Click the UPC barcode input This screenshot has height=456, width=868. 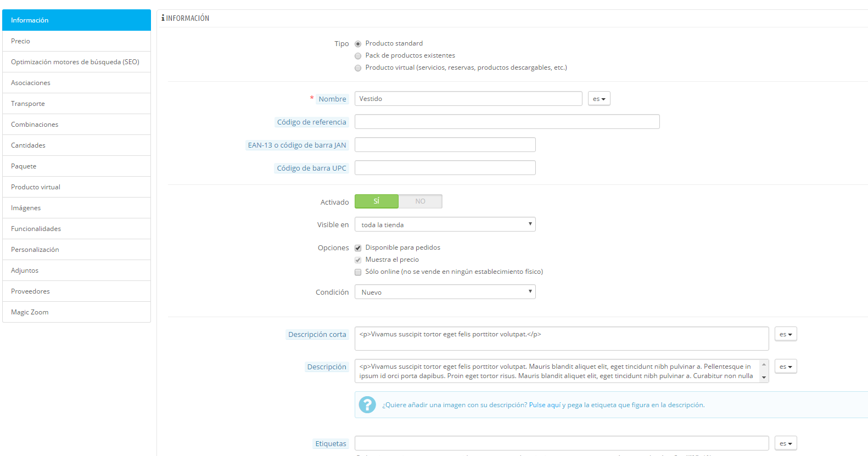[x=445, y=168]
